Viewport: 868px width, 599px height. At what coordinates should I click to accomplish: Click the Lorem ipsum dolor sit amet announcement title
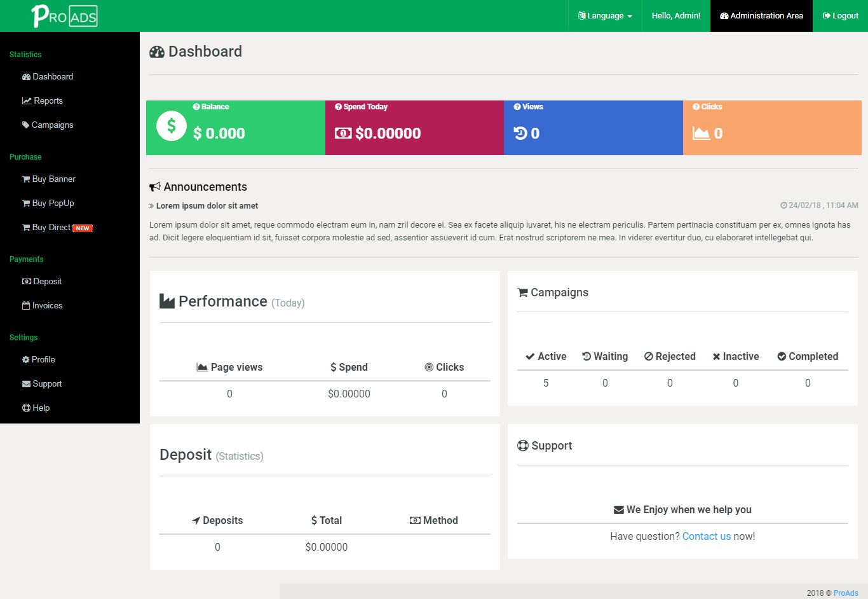coord(207,205)
